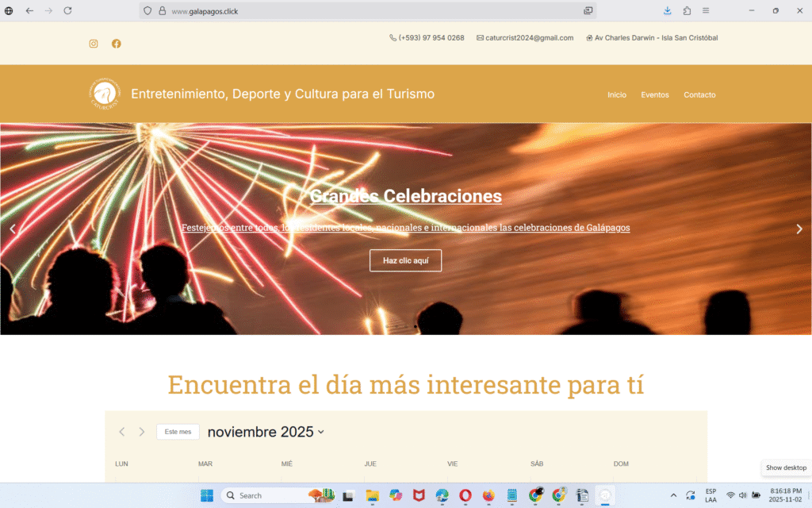Advance the hero slider to next slide
This screenshot has width=812, height=508.
799,229
